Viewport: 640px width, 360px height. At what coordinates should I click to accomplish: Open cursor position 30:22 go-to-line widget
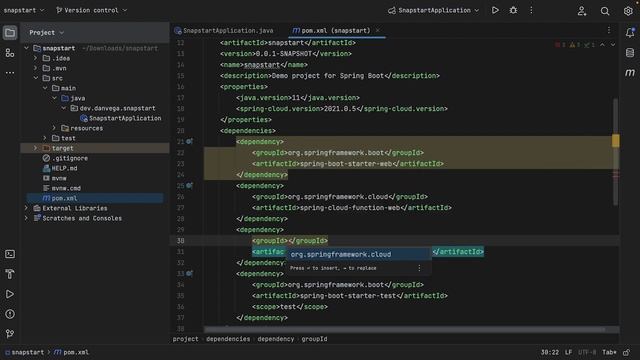pyautogui.click(x=550, y=352)
